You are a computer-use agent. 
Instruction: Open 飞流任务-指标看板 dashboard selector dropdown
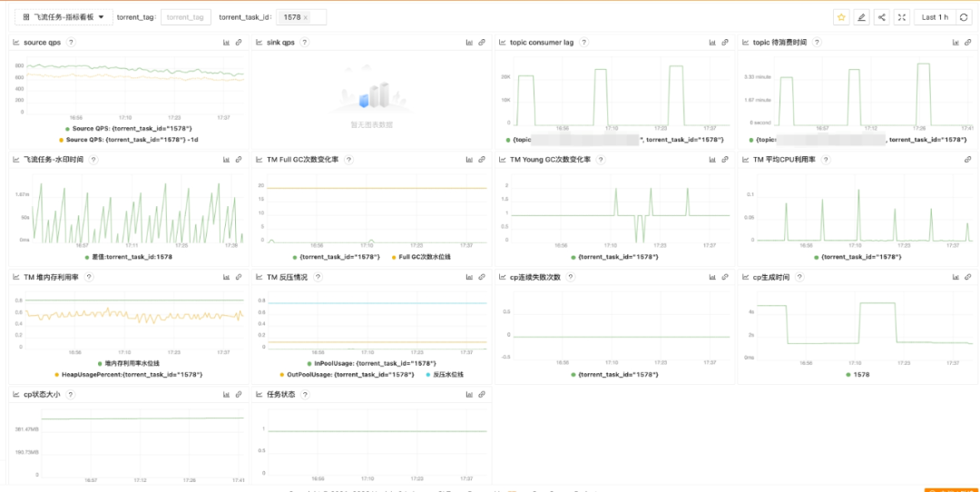pyautogui.click(x=64, y=17)
